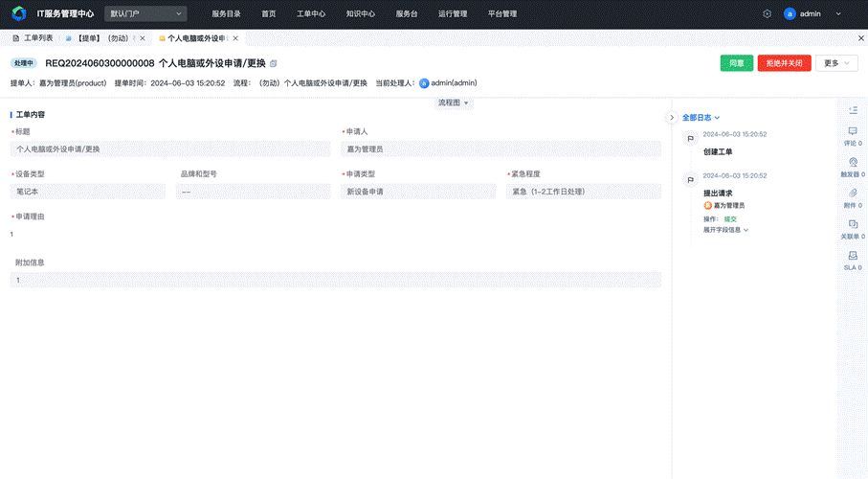Open 服务目录 in top navigation
Viewport: 868px width, 479px height.
(x=226, y=13)
